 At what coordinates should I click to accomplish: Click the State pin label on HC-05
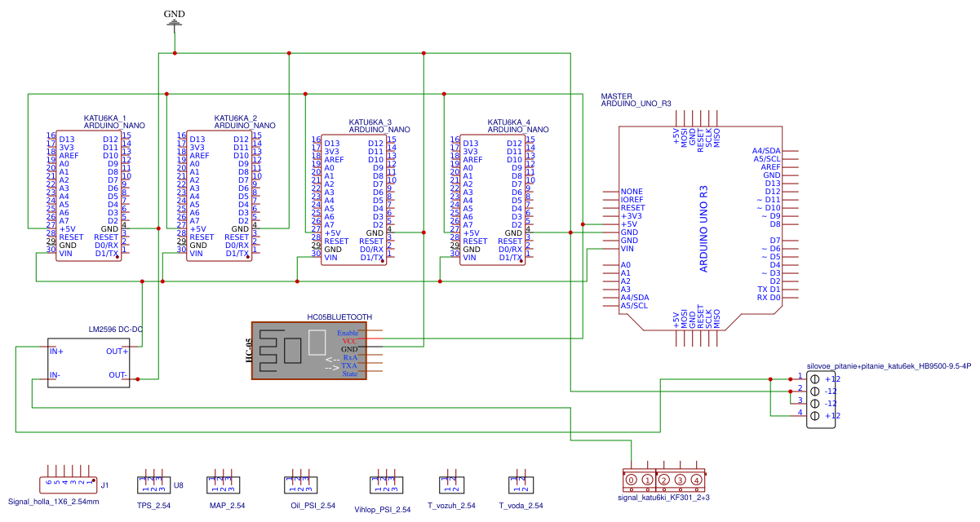350,374
